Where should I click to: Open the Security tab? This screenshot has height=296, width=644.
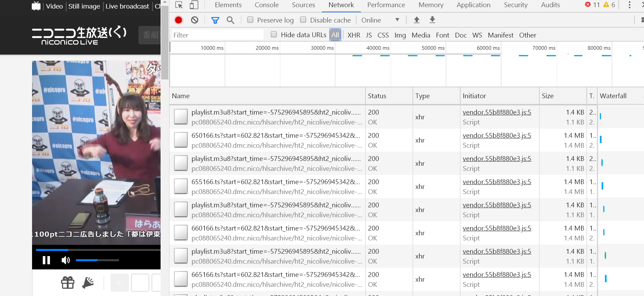tap(515, 5)
